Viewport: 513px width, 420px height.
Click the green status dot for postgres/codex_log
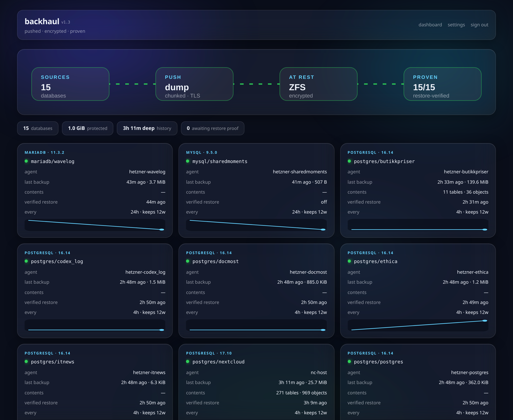26,261
